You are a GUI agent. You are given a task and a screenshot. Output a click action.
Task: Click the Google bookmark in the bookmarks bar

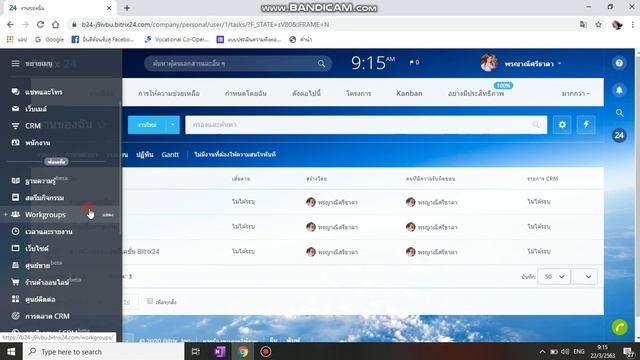coord(49,39)
